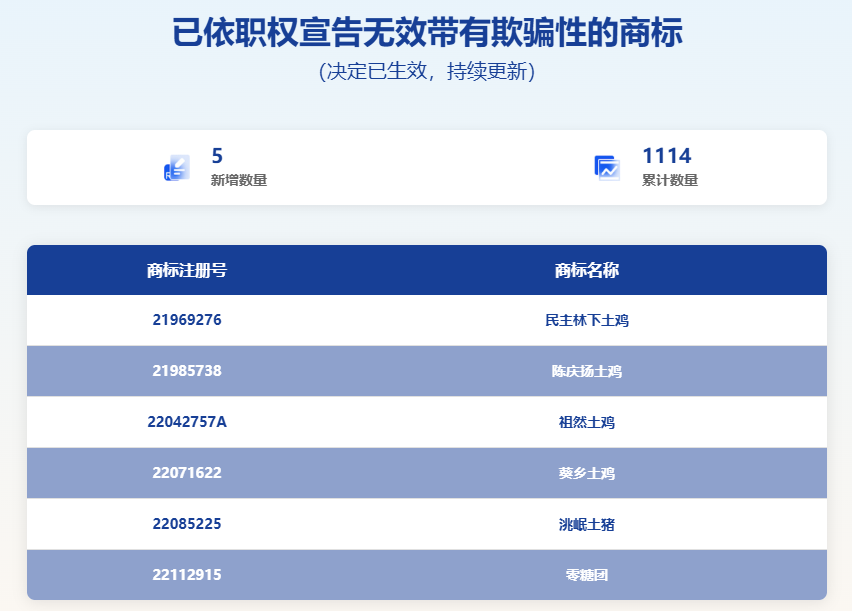Click registration number 22085225
Screen dimensions: 852x611
[x=187, y=524]
